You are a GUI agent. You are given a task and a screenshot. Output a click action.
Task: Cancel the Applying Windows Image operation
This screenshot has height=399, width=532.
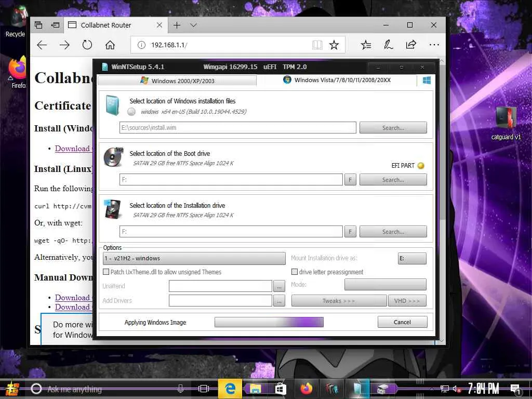pos(403,322)
